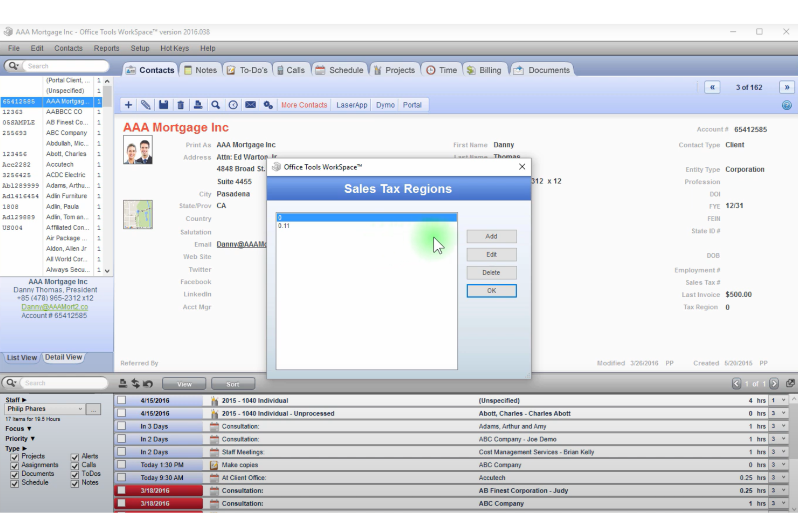Screen dimensions: 798x532
Task: Delete the contact using the trash icon
Action: 181,105
